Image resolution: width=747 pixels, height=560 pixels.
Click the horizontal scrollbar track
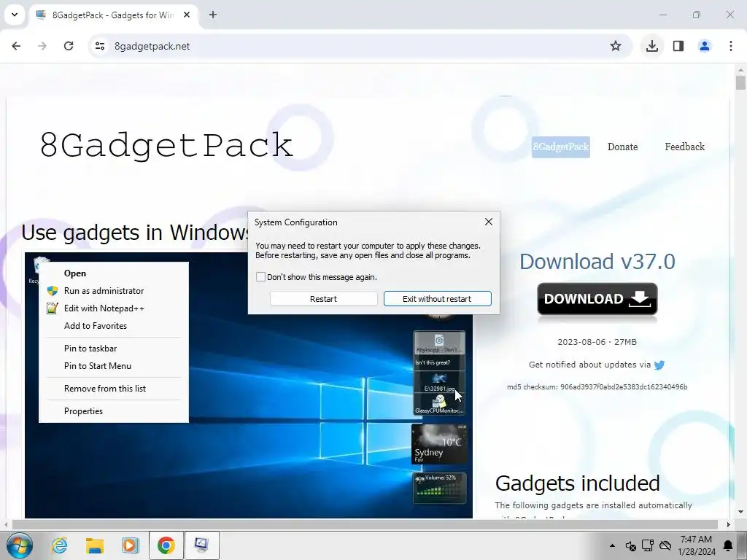point(365,525)
